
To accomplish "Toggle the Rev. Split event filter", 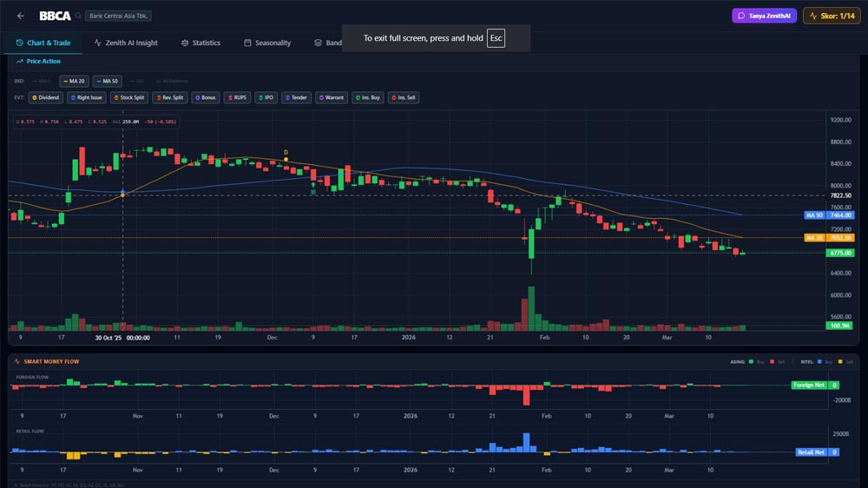I will pyautogui.click(x=169, y=97).
